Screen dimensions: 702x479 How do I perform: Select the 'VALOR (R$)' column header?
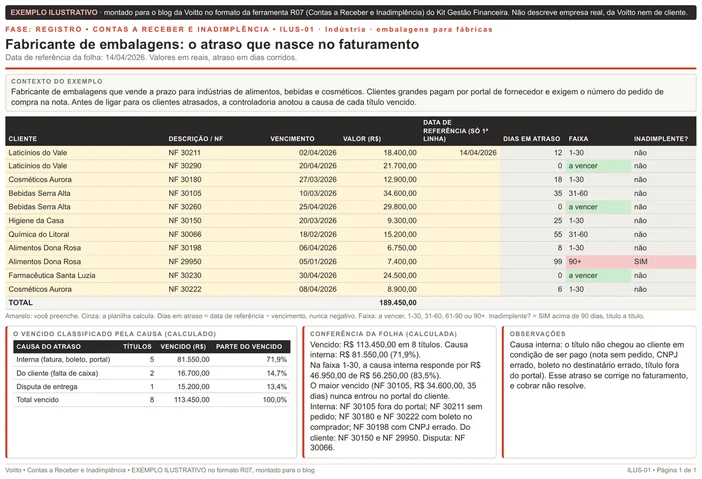[362, 139]
